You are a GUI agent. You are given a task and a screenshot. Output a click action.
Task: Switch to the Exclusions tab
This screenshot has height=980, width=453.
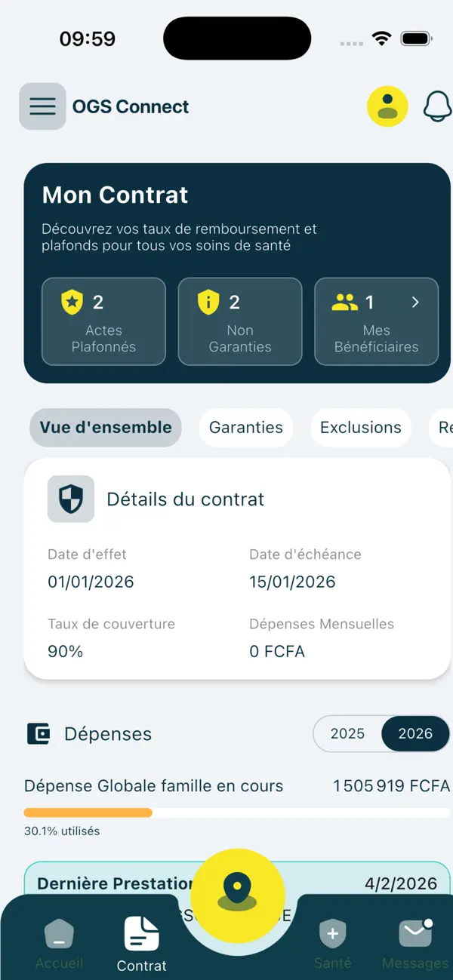pyautogui.click(x=360, y=427)
